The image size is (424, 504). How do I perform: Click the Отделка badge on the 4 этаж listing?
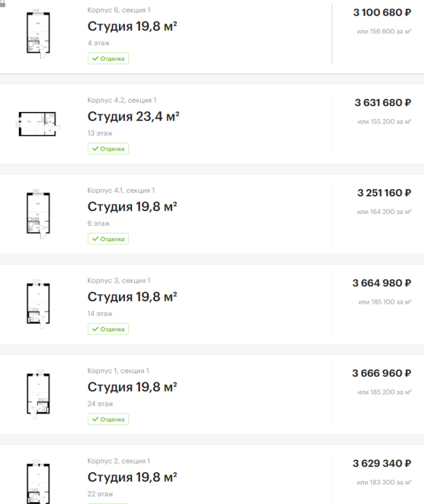click(x=109, y=58)
